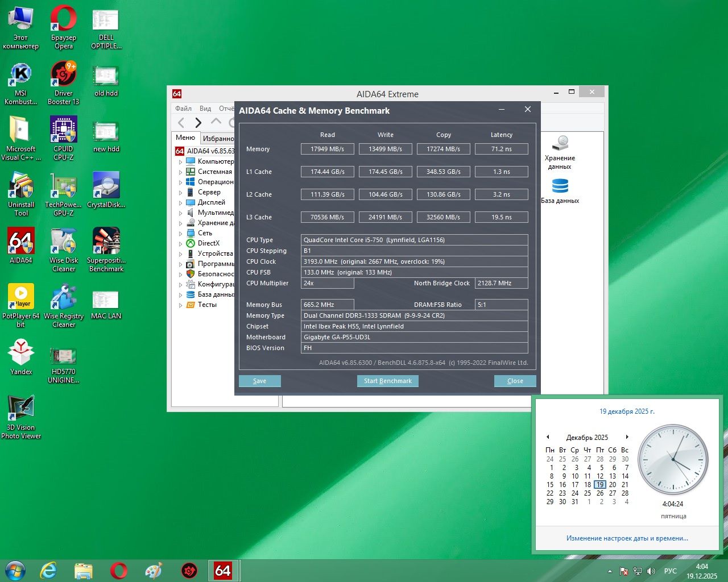728x582 pixels.
Task: Launch CPUID CPU-Z from the desktop
Action: click(x=63, y=139)
